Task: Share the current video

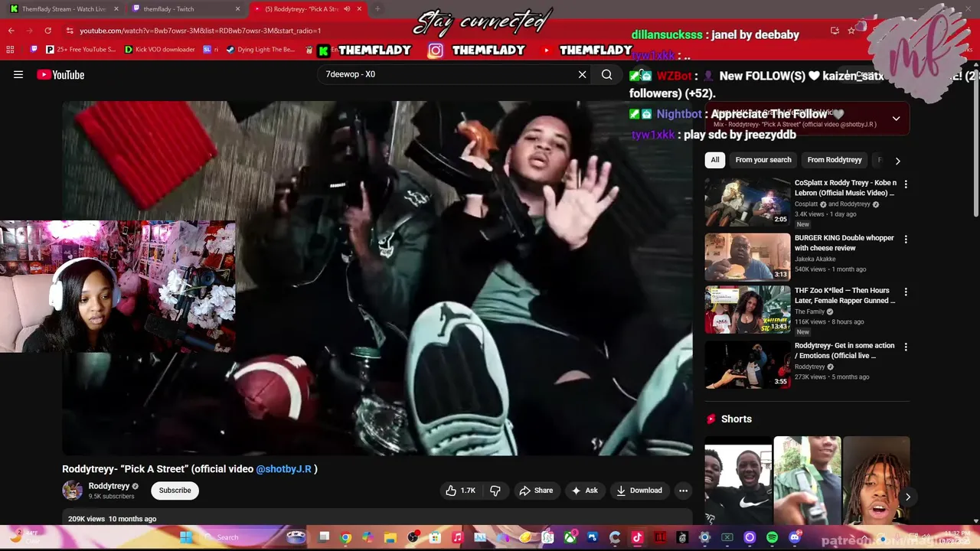Action: (536, 491)
